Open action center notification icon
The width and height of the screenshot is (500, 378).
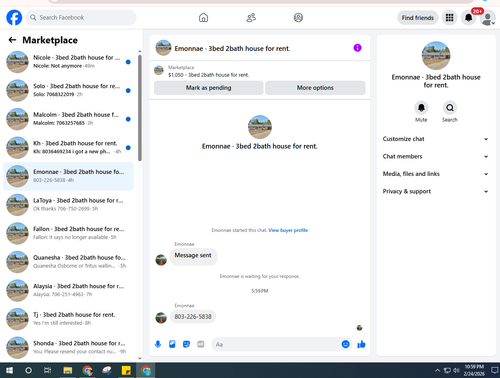click(x=495, y=370)
